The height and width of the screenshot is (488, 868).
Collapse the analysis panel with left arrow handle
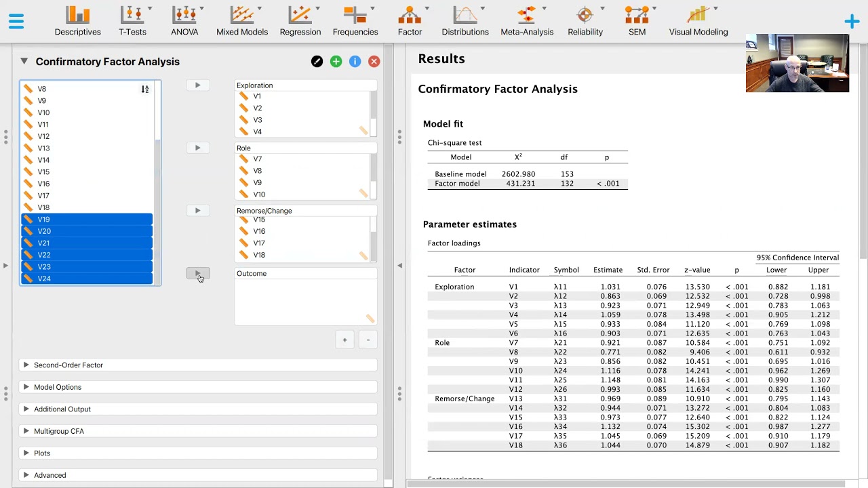(x=399, y=266)
